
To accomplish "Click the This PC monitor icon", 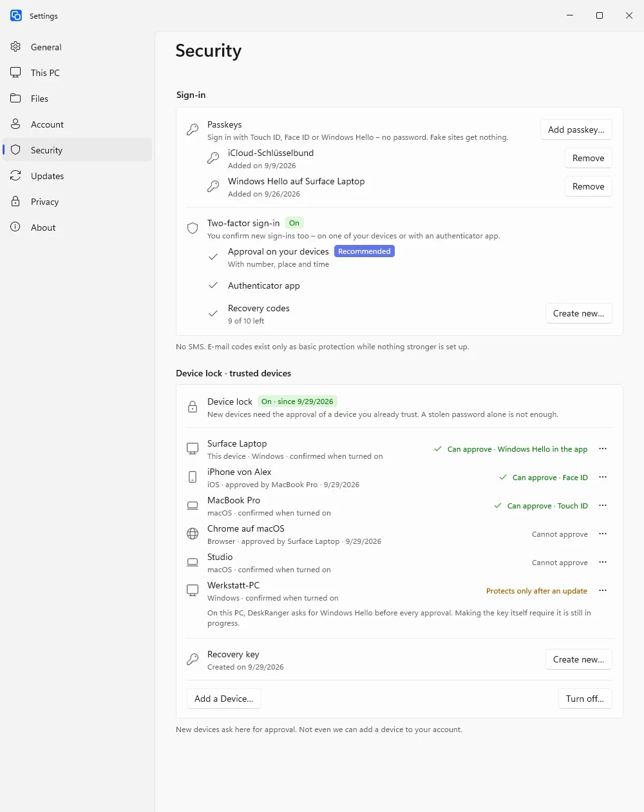I will 15,72.
